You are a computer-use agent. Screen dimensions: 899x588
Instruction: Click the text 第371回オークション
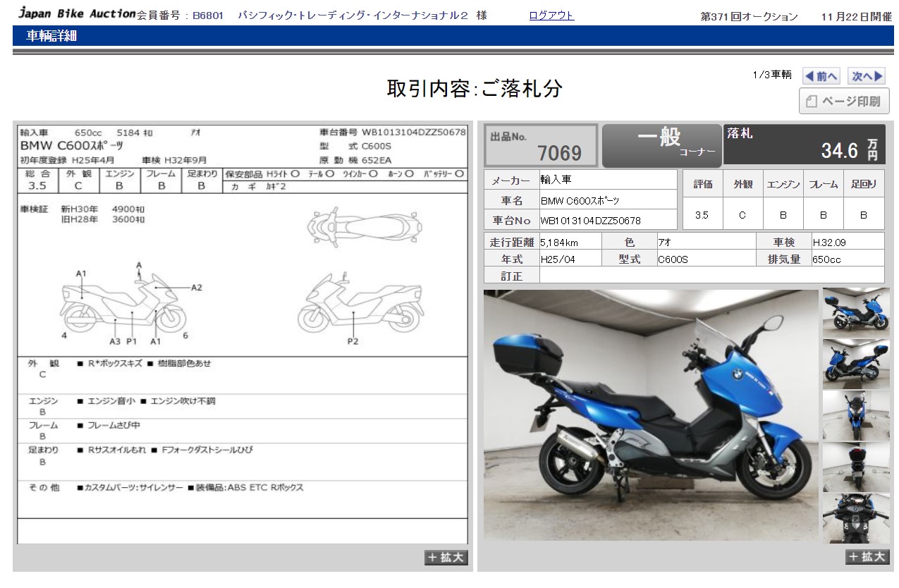point(749,16)
